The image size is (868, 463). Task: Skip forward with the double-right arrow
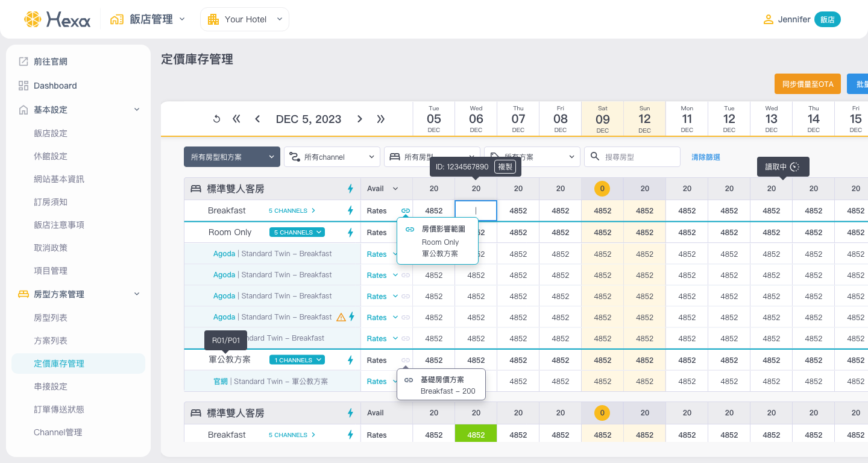click(x=381, y=119)
